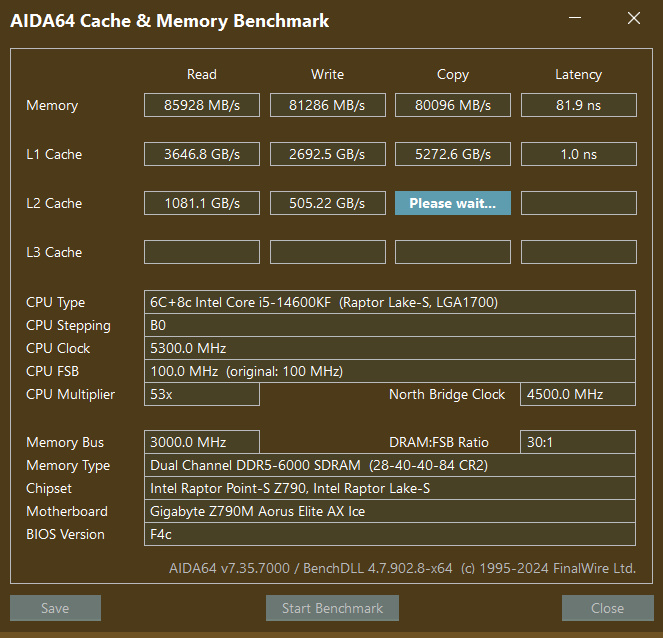Click Memory Write value 81286 MB/s
The height and width of the screenshot is (638, 663).
(328, 105)
